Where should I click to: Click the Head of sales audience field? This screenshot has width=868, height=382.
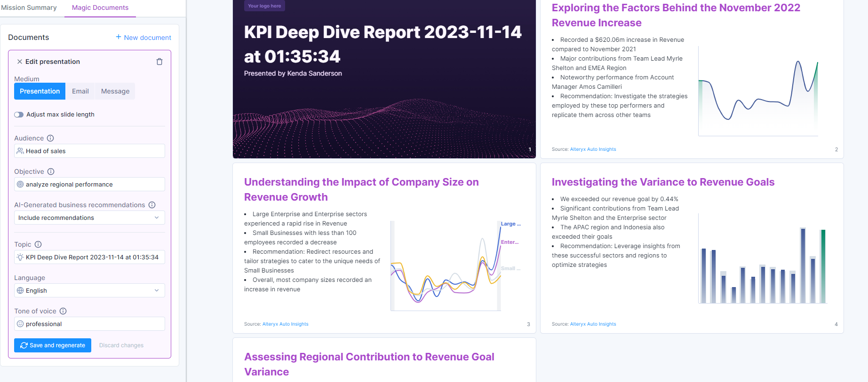coord(89,151)
